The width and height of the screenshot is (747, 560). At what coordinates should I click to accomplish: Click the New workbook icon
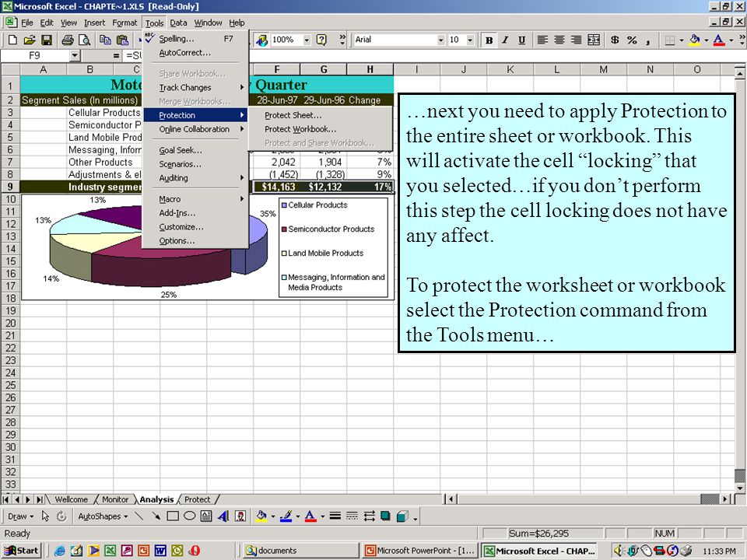[x=12, y=40]
